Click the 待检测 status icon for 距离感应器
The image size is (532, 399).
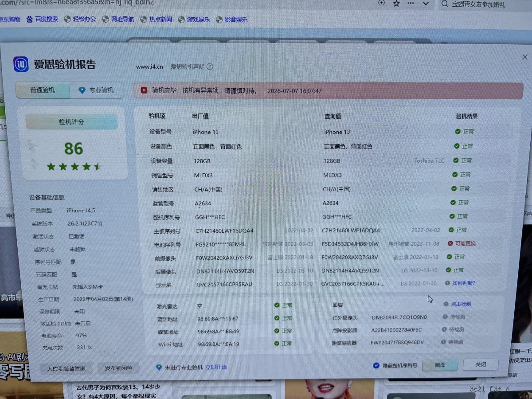pos(443,342)
